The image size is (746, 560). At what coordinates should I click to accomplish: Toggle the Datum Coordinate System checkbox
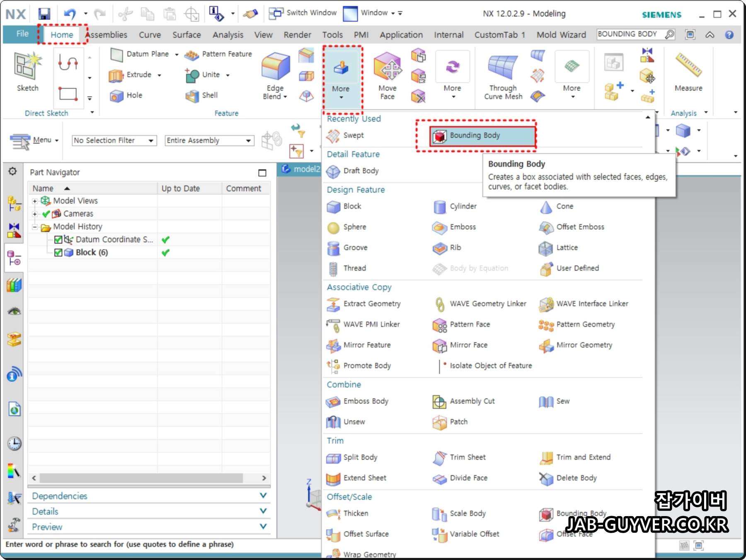pyautogui.click(x=58, y=240)
